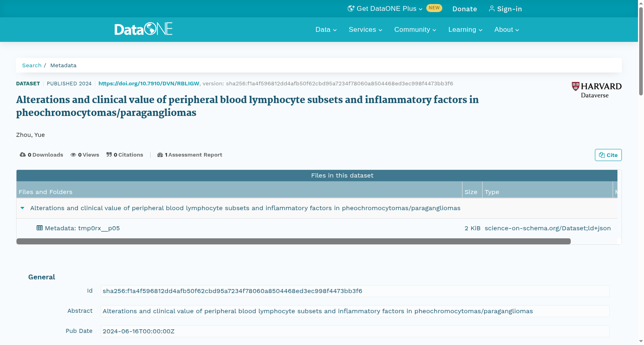The height and width of the screenshot is (345, 644).
Task: Click the Harvard Dataverse logo
Action: [x=597, y=90]
